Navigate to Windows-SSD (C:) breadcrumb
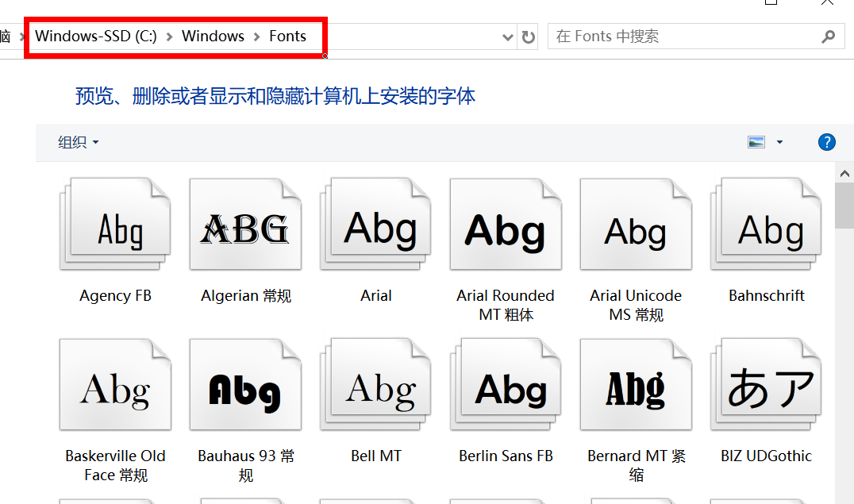 [x=96, y=36]
